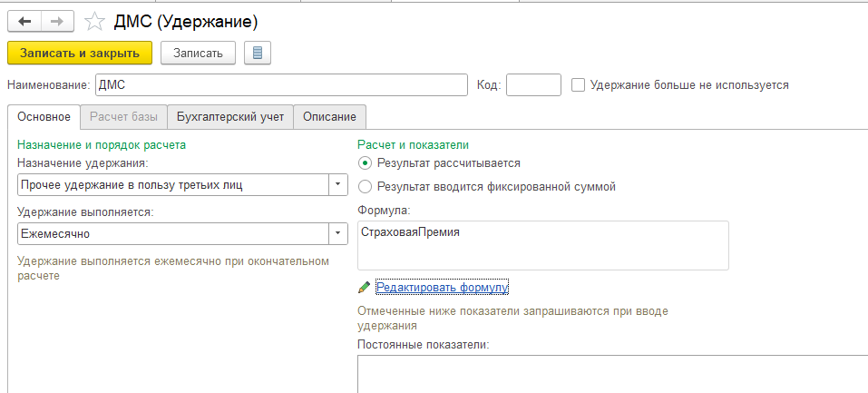Click the 'Записать и закрыть' button
The image size is (868, 393).
80,54
